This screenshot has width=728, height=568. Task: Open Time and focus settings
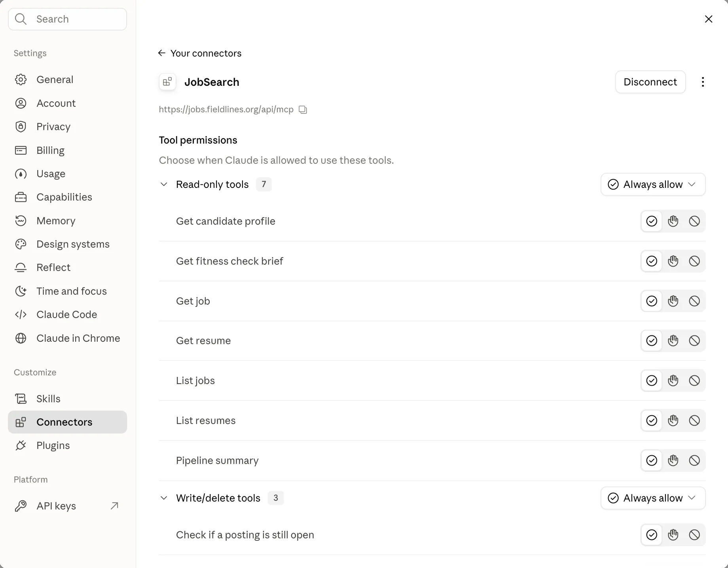(x=67, y=291)
